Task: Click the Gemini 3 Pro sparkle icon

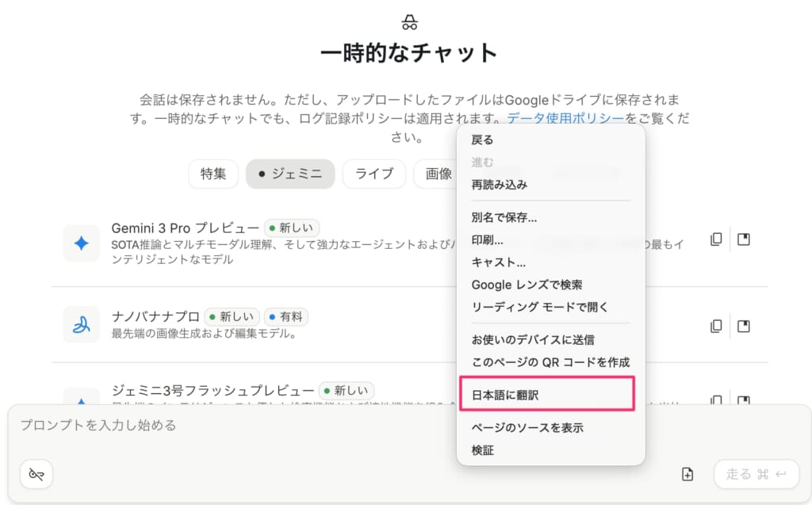Action: 81,243
